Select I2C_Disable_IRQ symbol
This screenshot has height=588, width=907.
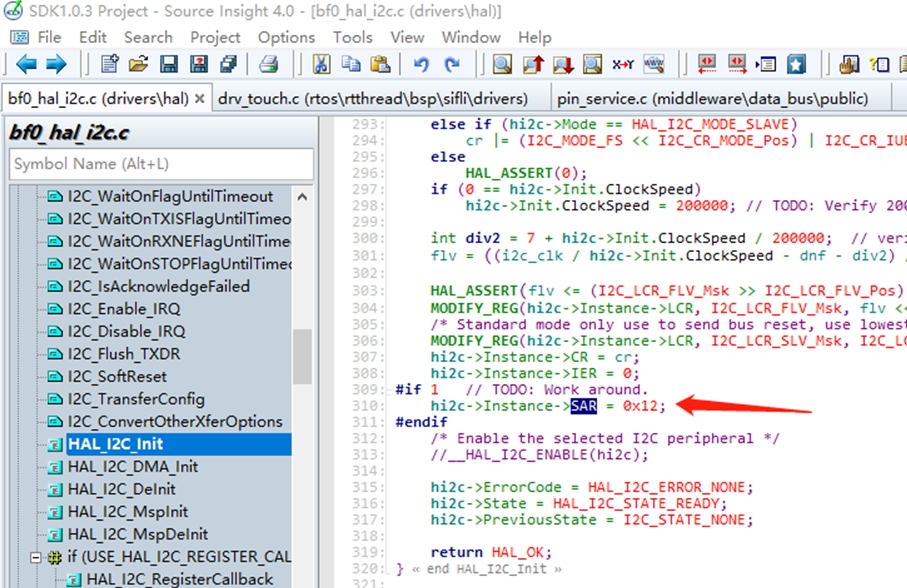[x=126, y=331]
